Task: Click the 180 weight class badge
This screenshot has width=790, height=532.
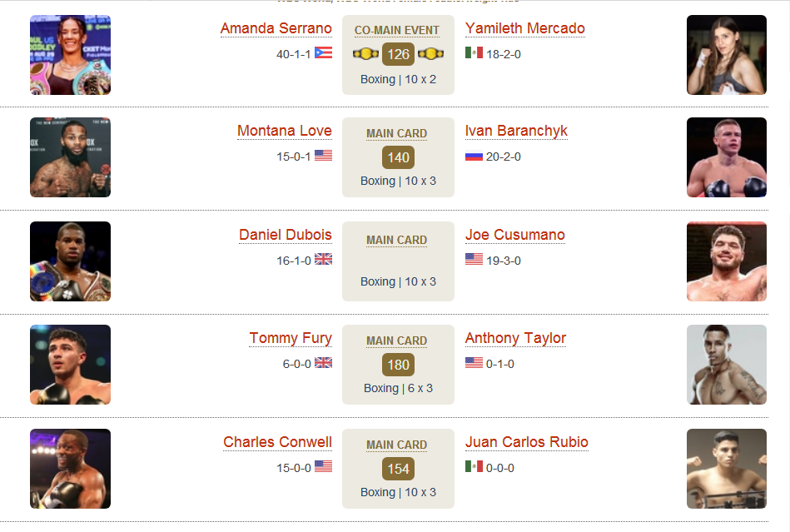Action: [398, 365]
